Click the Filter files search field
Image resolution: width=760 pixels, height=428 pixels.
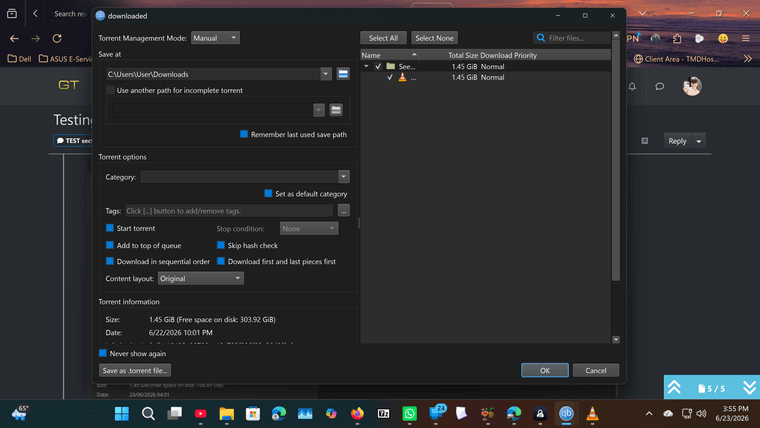coord(572,38)
